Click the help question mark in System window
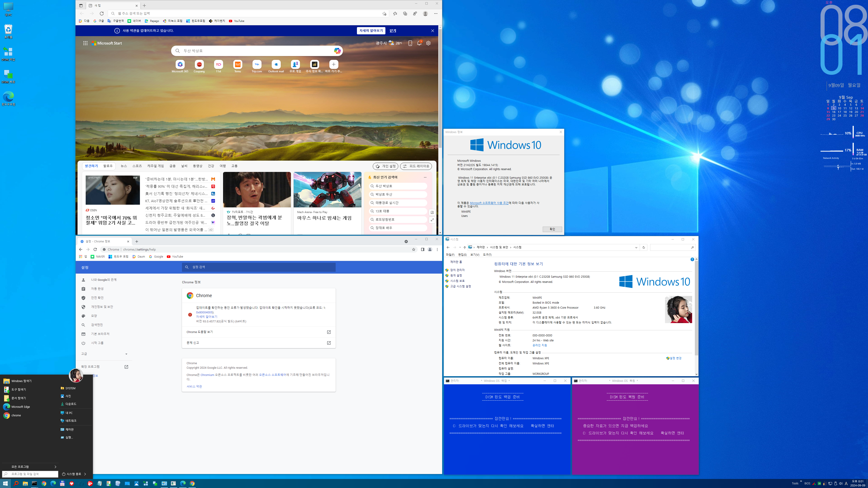Screen dimensions: 868x488 pyautogui.click(x=692, y=259)
